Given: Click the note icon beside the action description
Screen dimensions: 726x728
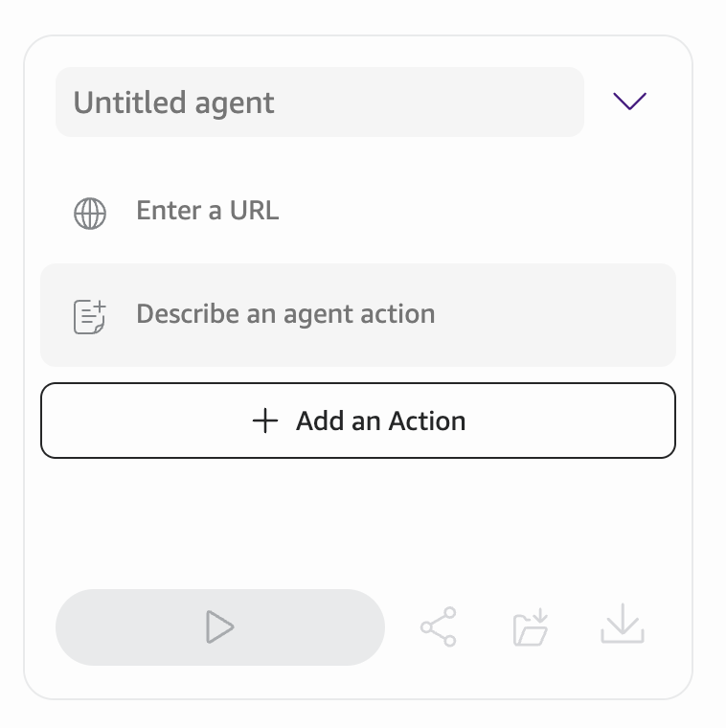Looking at the screenshot, I should point(90,316).
